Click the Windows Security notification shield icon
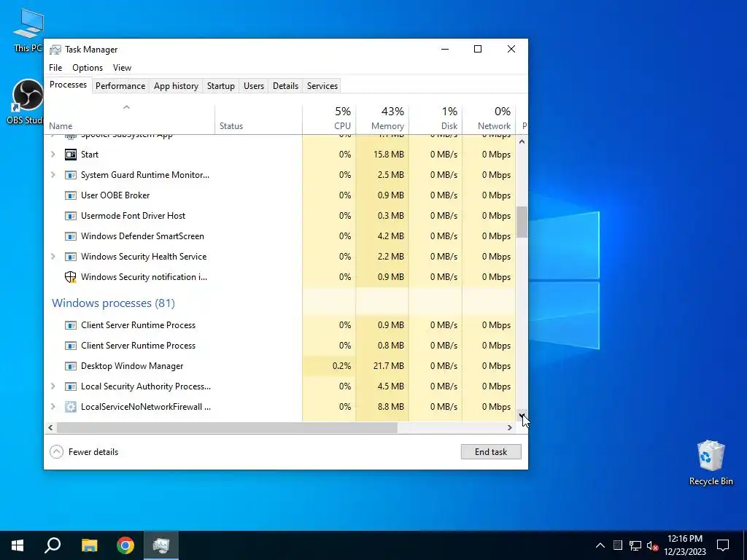 [x=71, y=277]
